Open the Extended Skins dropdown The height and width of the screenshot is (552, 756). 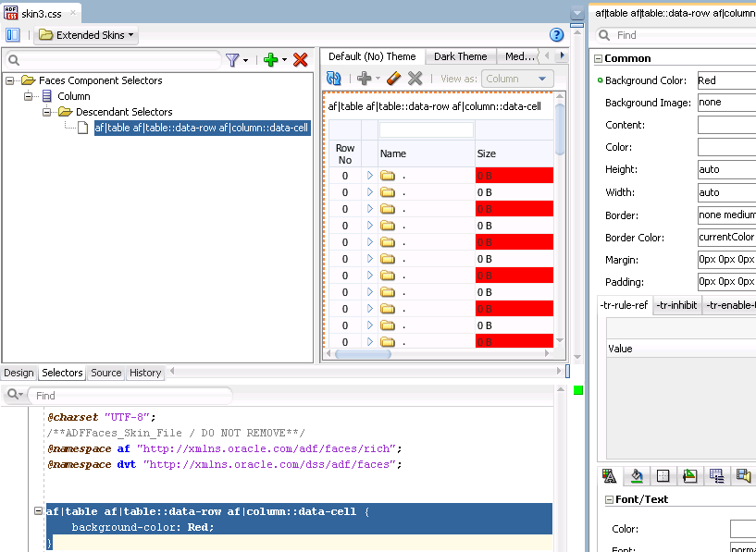pyautogui.click(x=86, y=35)
